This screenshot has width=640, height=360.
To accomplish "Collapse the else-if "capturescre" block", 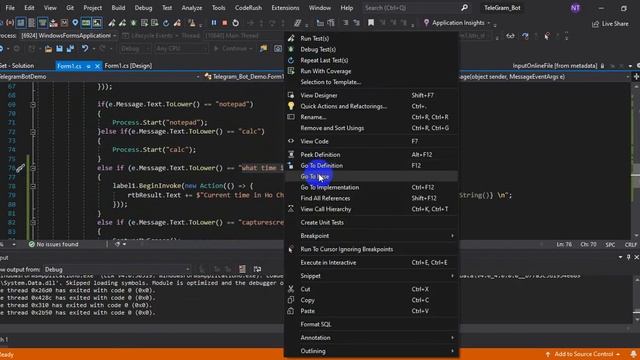I will (33, 222).
